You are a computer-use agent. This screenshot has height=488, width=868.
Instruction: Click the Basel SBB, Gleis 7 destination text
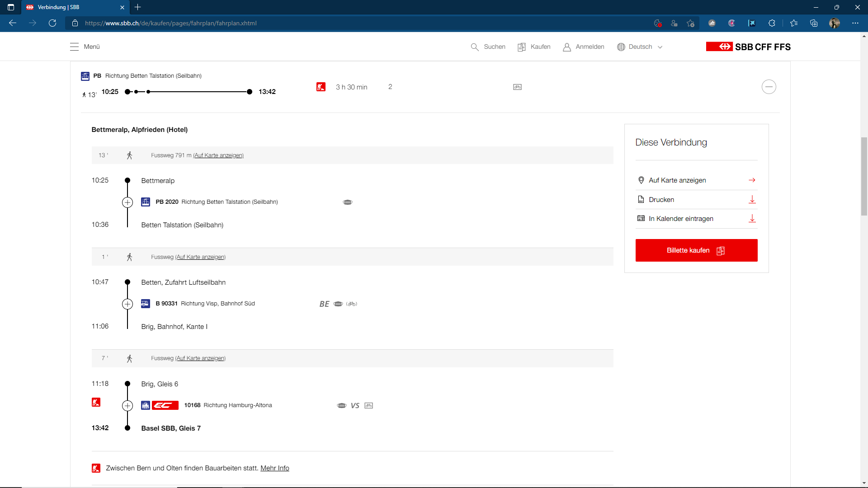[x=171, y=428]
